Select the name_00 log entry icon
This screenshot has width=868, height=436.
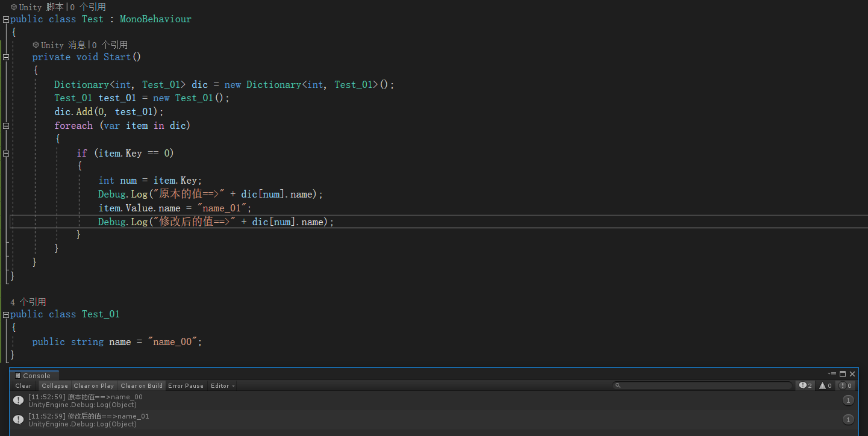point(19,400)
